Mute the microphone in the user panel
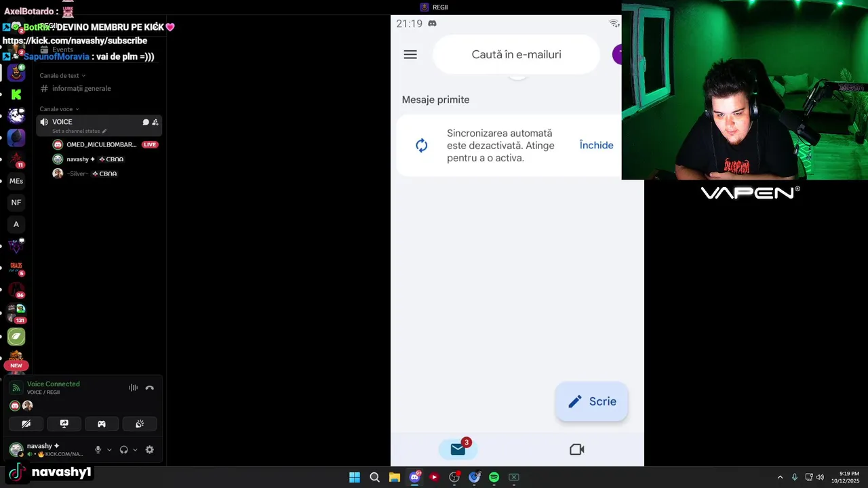Screen dimensions: 868x488 (98, 449)
